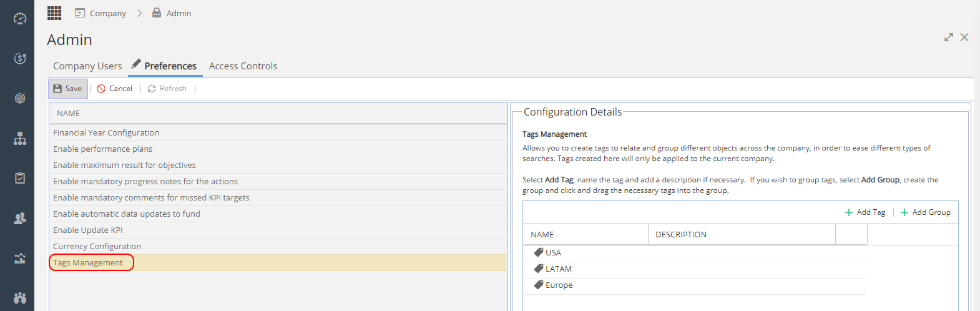Select the Europe tag name
Screen dimensions: 980x311
(x=559, y=285)
